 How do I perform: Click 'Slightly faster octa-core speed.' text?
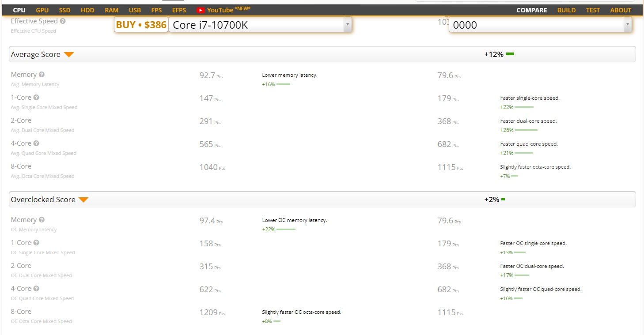[535, 167]
